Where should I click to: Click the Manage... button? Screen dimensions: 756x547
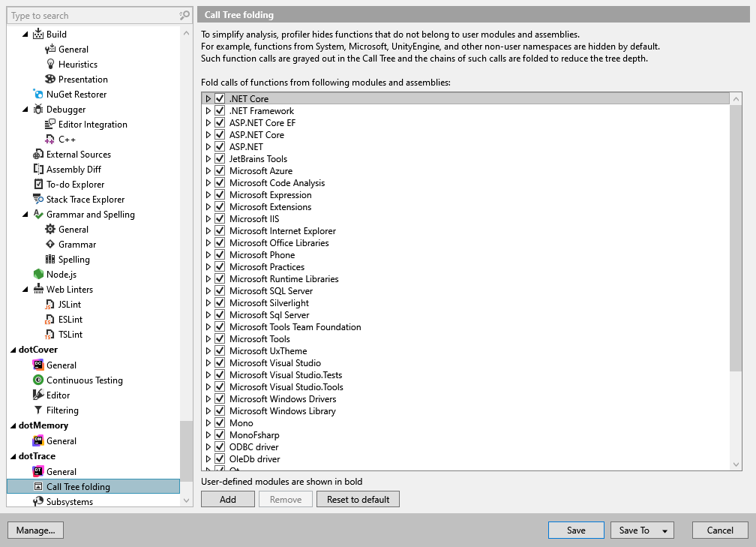pos(36,530)
